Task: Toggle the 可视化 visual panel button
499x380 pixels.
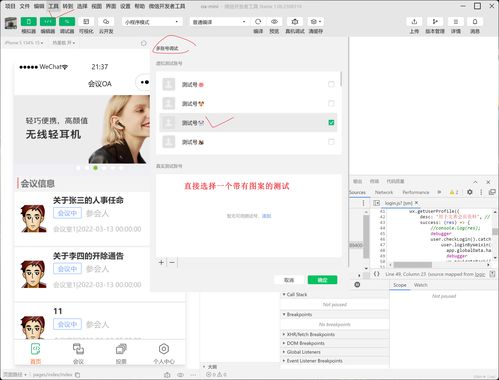Action: (86, 22)
